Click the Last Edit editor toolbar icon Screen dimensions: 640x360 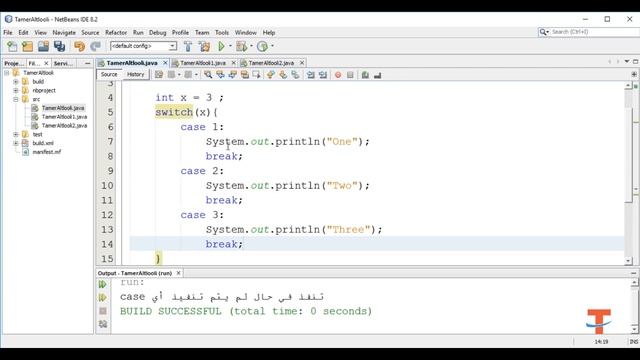tap(159, 75)
